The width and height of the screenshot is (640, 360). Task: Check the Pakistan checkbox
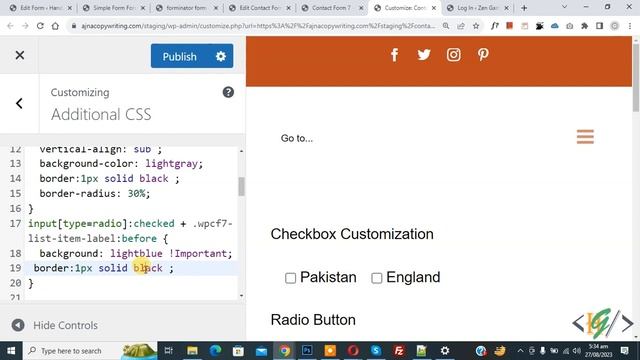tap(290, 278)
